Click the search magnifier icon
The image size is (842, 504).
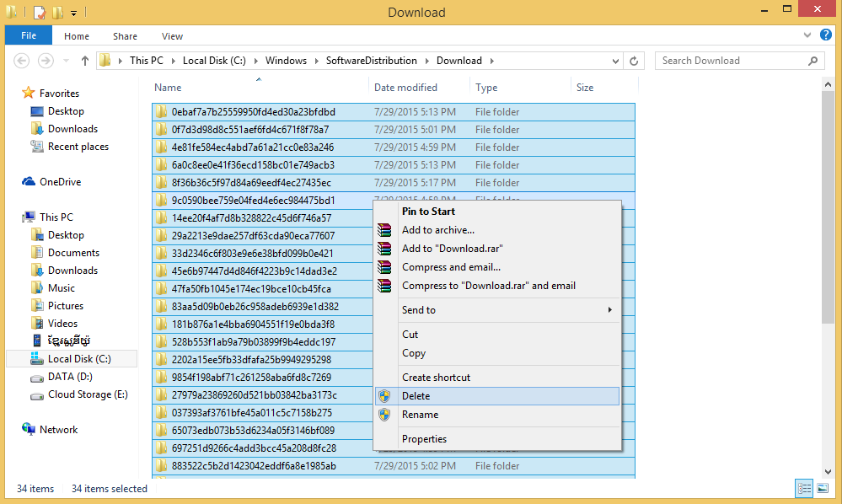813,61
